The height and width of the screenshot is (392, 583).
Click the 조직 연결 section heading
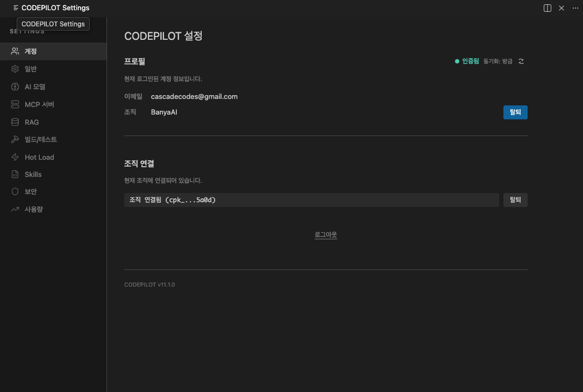coord(139,163)
